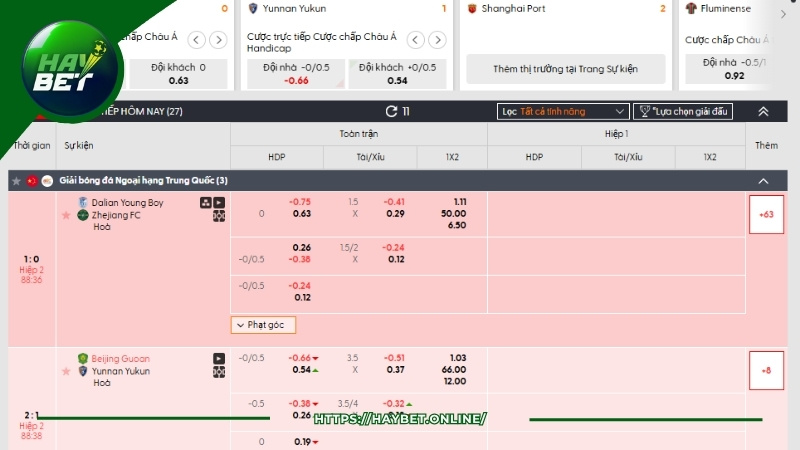Go to next market in Yunnan Yukun card
This screenshot has height=450, width=800.
pos(437,40)
